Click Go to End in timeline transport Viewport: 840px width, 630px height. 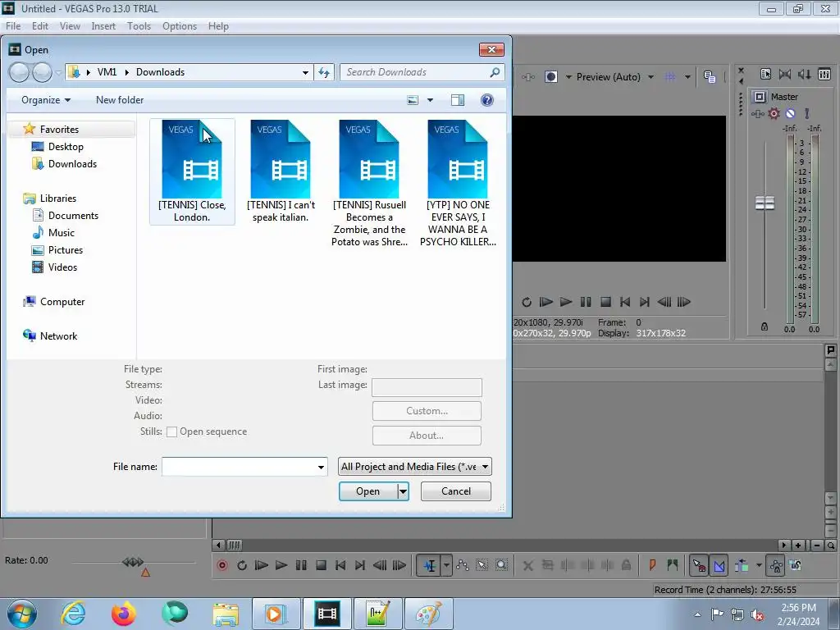point(360,565)
